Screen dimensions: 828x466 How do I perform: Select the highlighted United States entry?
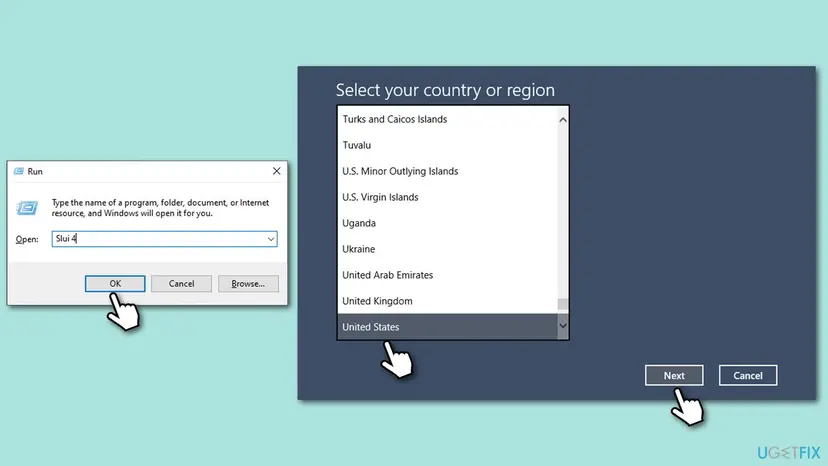[447, 327]
